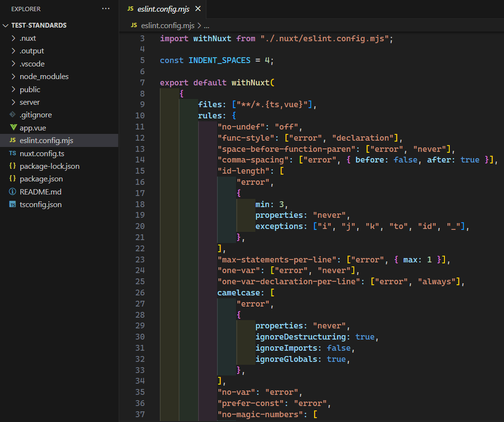504x422 pixels.
Task: Open the app.vue file
Action: pyautogui.click(x=33, y=128)
